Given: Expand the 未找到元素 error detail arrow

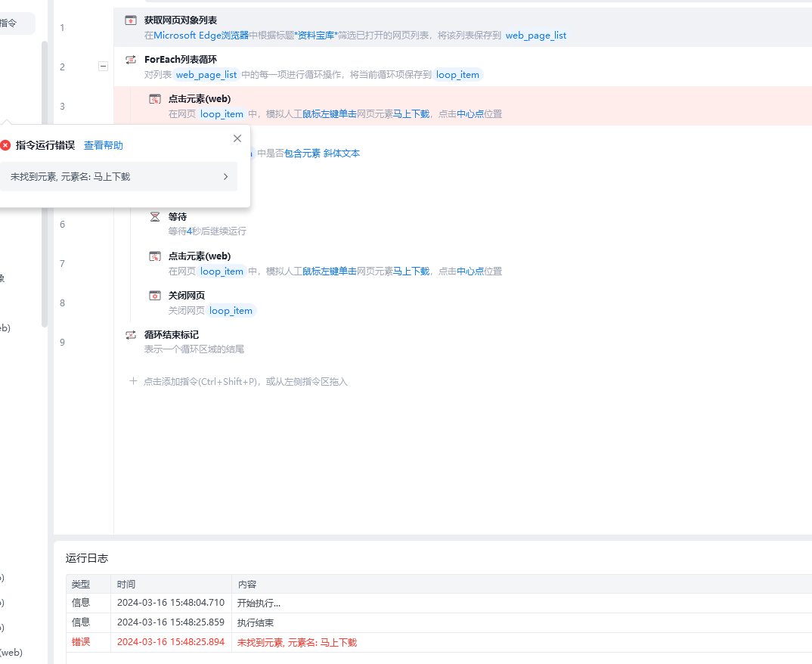Looking at the screenshot, I should [226, 177].
